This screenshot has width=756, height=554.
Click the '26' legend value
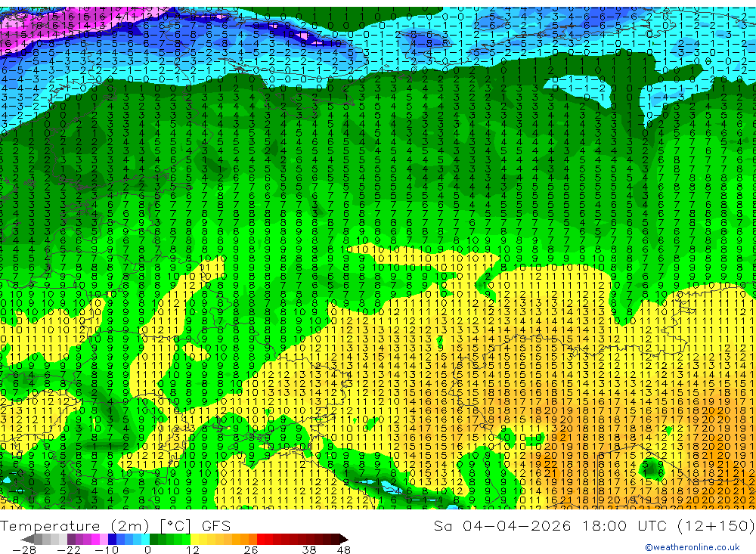pos(251,550)
